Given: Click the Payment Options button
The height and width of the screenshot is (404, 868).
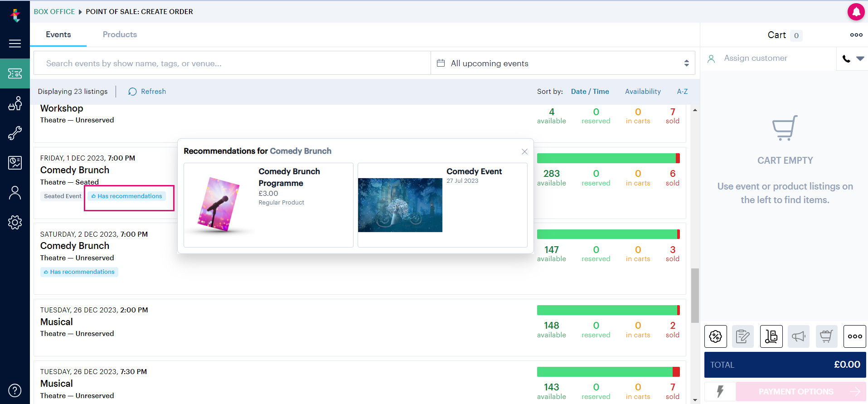Looking at the screenshot, I should (x=800, y=391).
